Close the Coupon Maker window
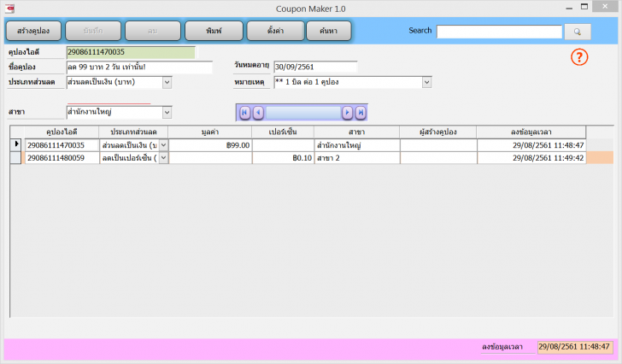Screen dimensions: 622x364 pos(605,6)
